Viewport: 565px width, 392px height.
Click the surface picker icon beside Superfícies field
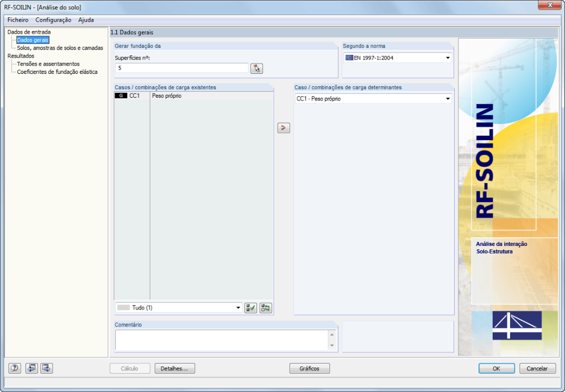(x=256, y=68)
